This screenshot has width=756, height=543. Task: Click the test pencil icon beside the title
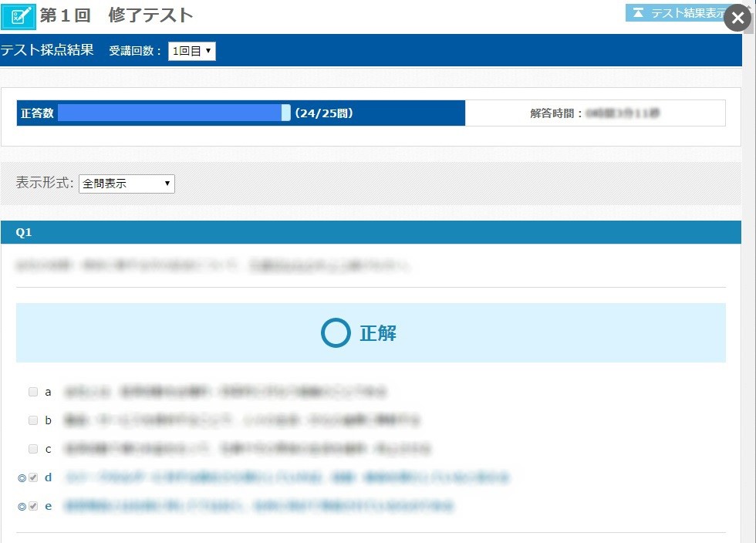click(19, 16)
